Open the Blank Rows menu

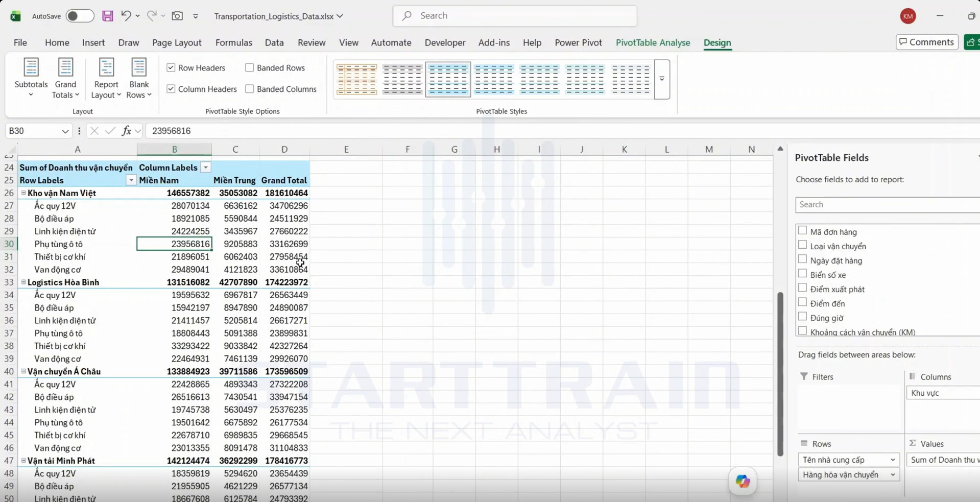tap(139, 78)
